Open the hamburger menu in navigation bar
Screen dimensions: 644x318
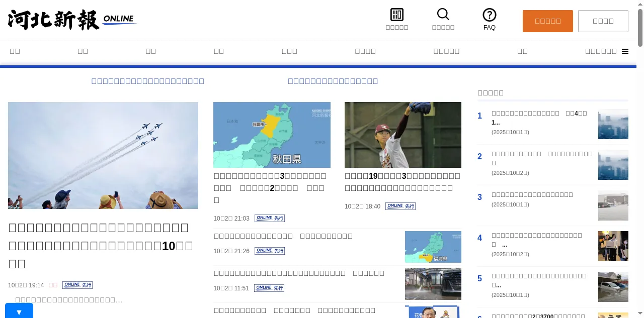pos(625,51)
